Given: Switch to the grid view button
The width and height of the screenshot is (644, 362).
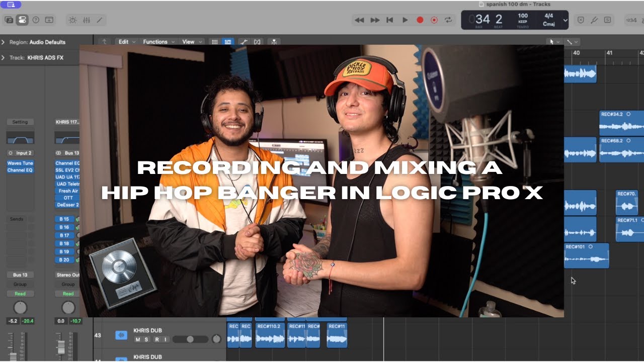Looking at the screenshot, I should [x=215, y=42].
